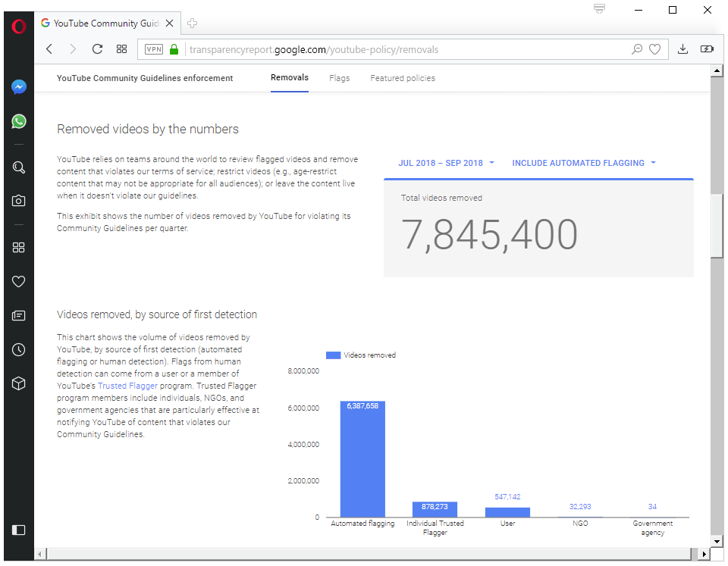
Task: Switch to the Flags tab
Action: [340, 78]
